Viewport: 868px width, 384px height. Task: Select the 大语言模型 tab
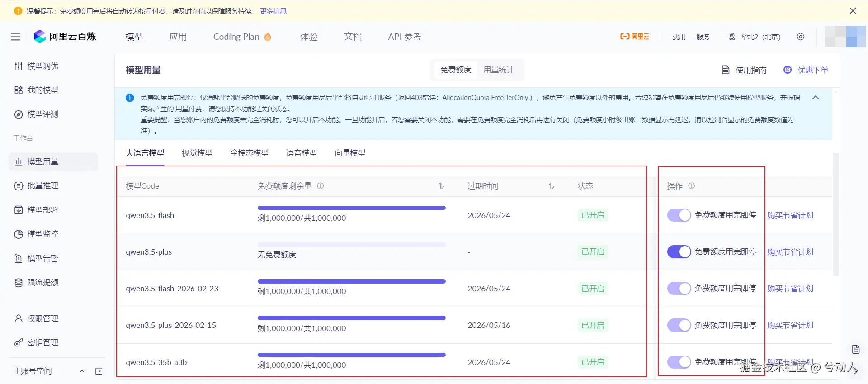point(145,153)
